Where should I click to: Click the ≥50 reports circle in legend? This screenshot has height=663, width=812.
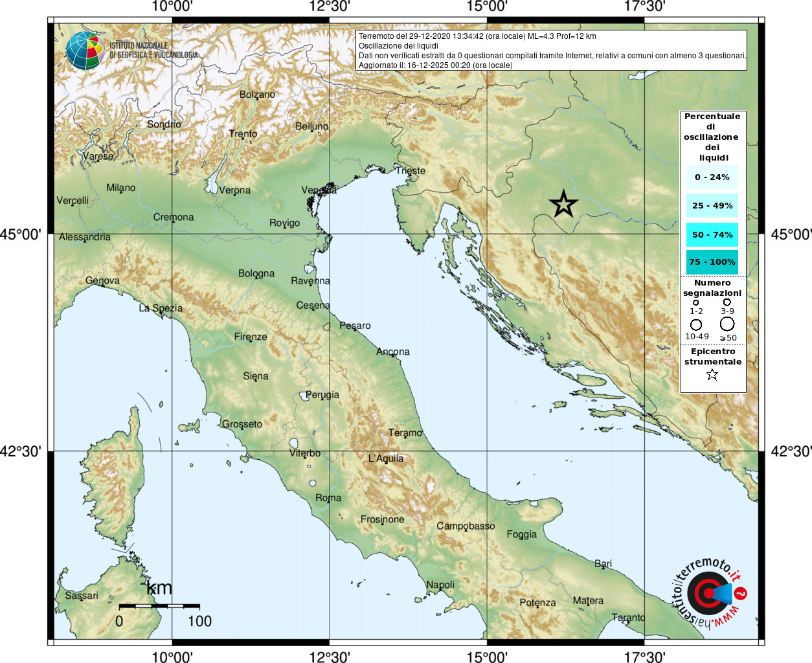727,324
